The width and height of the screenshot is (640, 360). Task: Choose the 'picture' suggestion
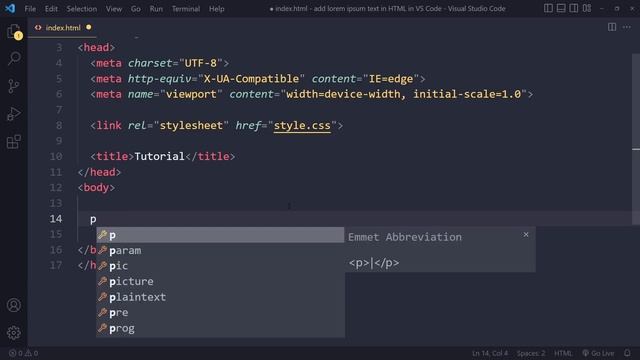point(220,282)
